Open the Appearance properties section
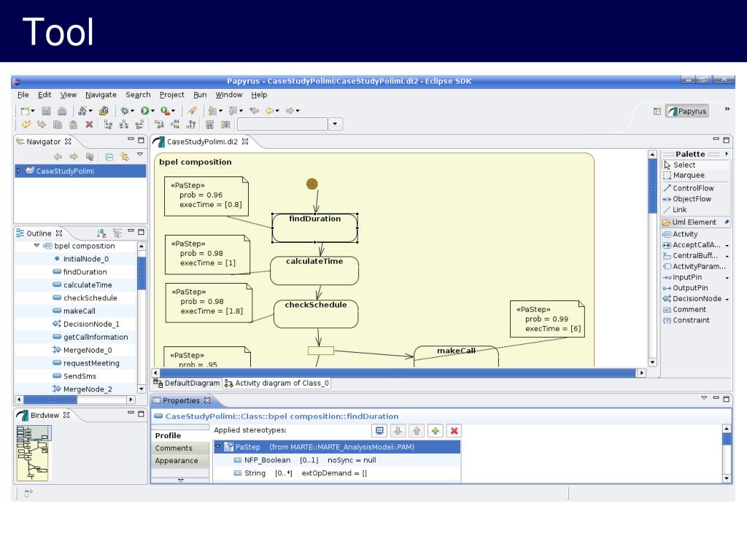This screenshot has width=747, height=560. tap(180, 461)
